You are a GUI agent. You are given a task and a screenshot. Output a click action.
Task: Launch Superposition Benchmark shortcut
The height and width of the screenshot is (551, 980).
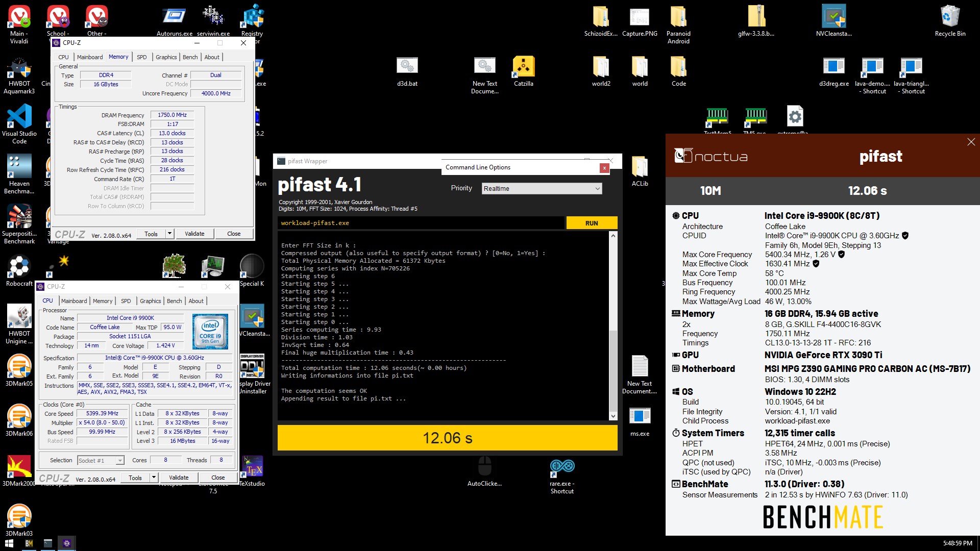click(x=19, y=224)
